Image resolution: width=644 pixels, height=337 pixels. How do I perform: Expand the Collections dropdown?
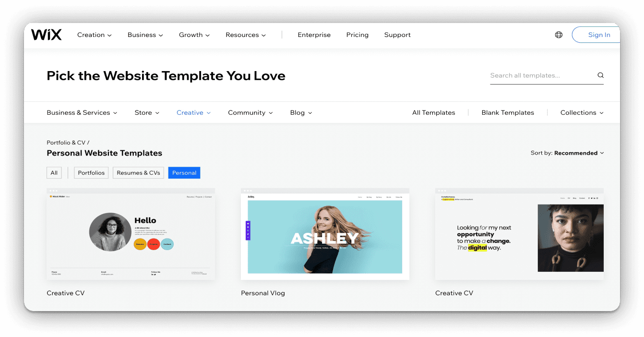click(x=581, y=112)
